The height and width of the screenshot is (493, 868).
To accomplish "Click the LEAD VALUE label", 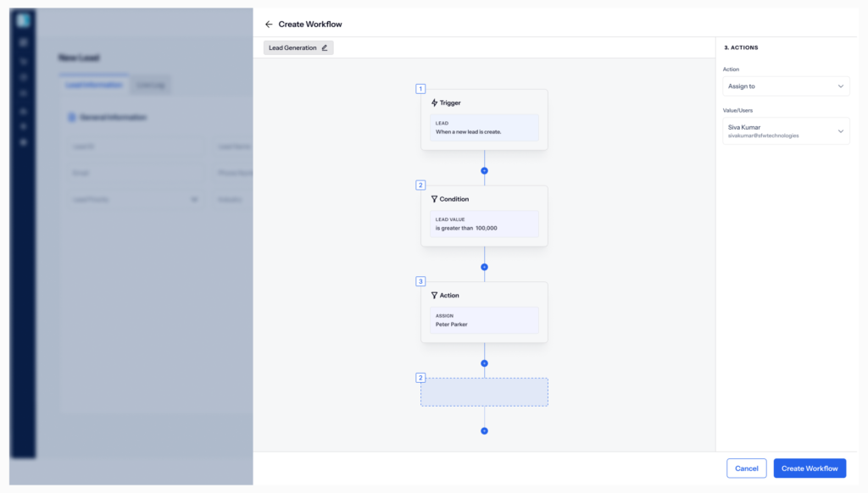I will tap(450, 219).
